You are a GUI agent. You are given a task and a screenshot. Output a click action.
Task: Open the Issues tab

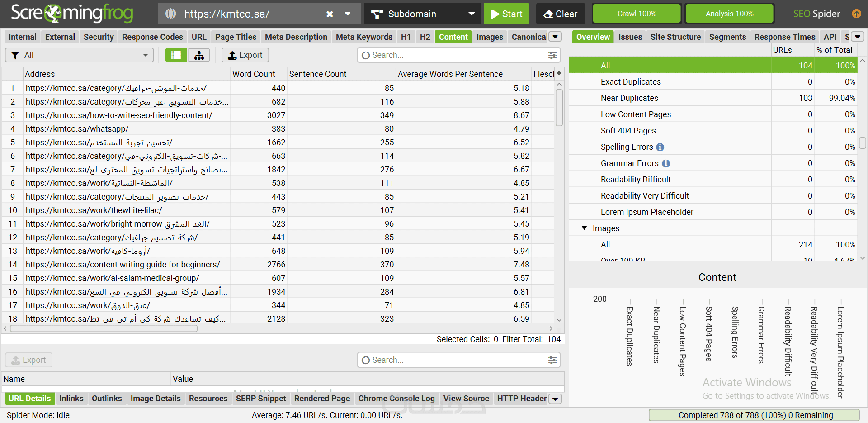click(x=630, y=37)
